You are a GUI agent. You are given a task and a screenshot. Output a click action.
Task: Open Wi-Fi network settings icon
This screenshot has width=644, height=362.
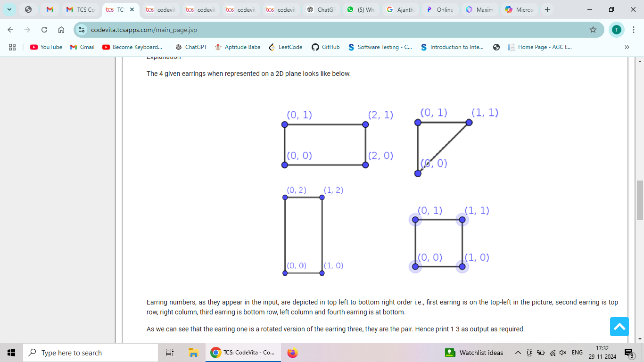tap(552, 353)
